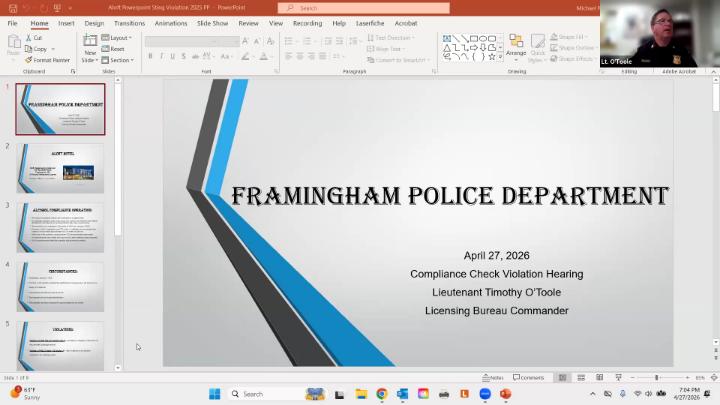The image size is (720, 405).
Task: Adjust the zoom slider in status bar
Action: click(x=657, y=378)
